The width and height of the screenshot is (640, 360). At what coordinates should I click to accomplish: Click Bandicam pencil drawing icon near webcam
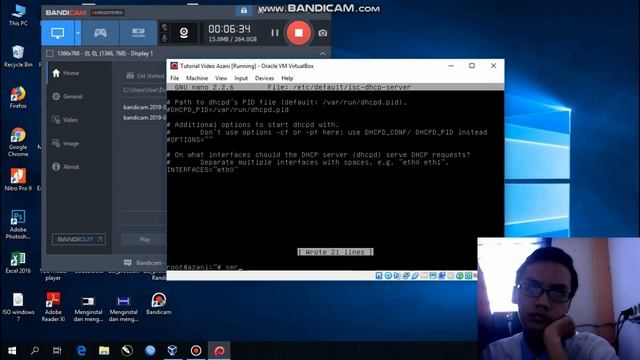(x=164, y=28)
